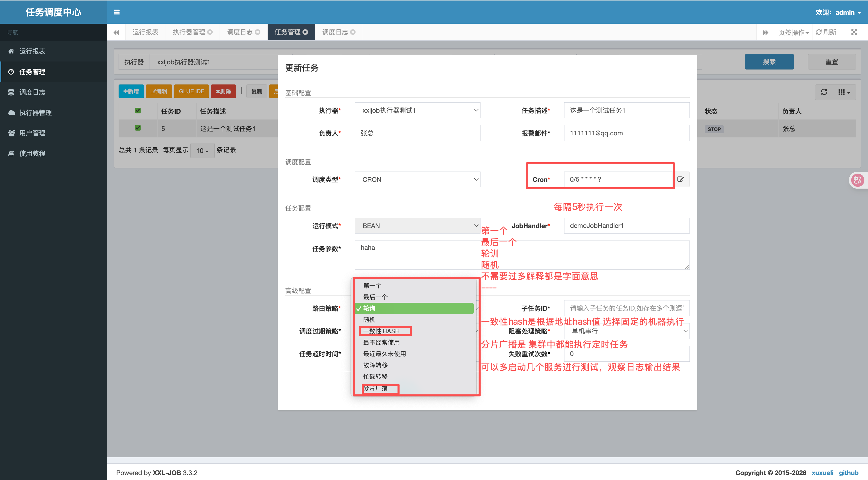Select 一致性HASH routing option
Screen dimensions: 868x480
pyautogui.click(x=381, y=331)
